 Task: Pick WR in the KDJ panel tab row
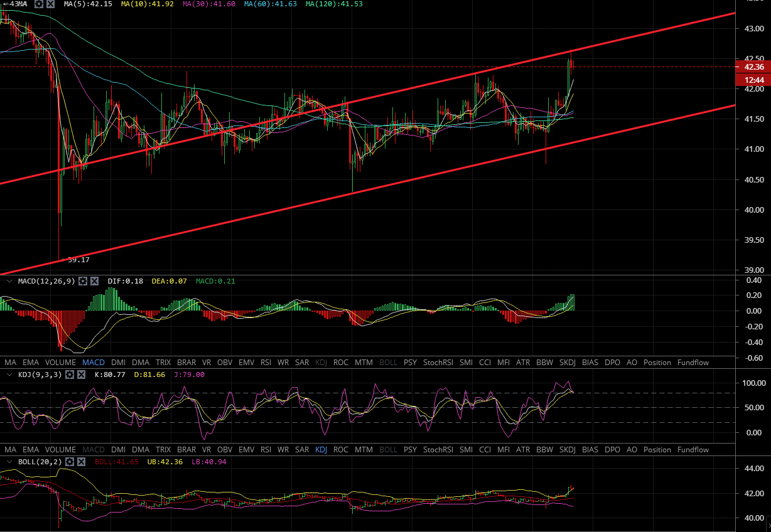click(x=283, y=450)
